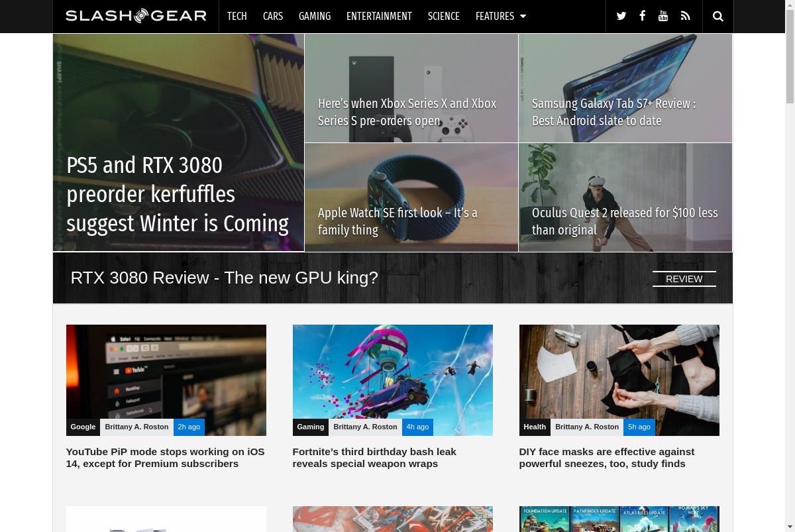Image resolution: width=795 pixels, height=532 pixels.
Task: Open the SlashGear Facebook icon
Action: 642,16
